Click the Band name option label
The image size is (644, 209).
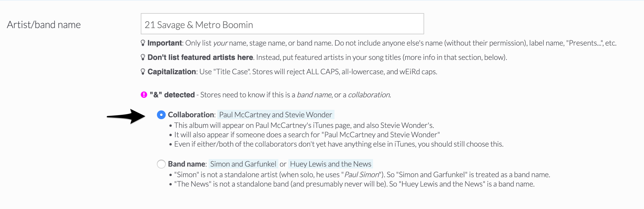187,164
